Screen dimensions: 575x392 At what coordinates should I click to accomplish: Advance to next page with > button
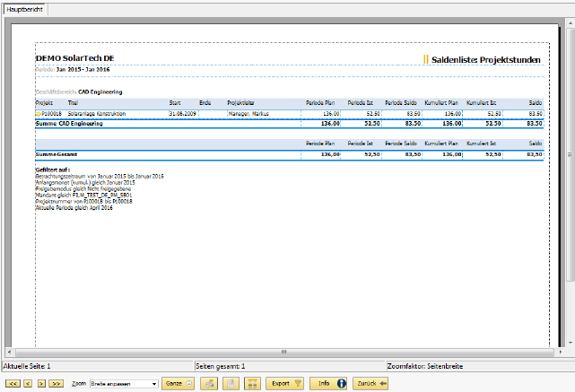point(41,383)
